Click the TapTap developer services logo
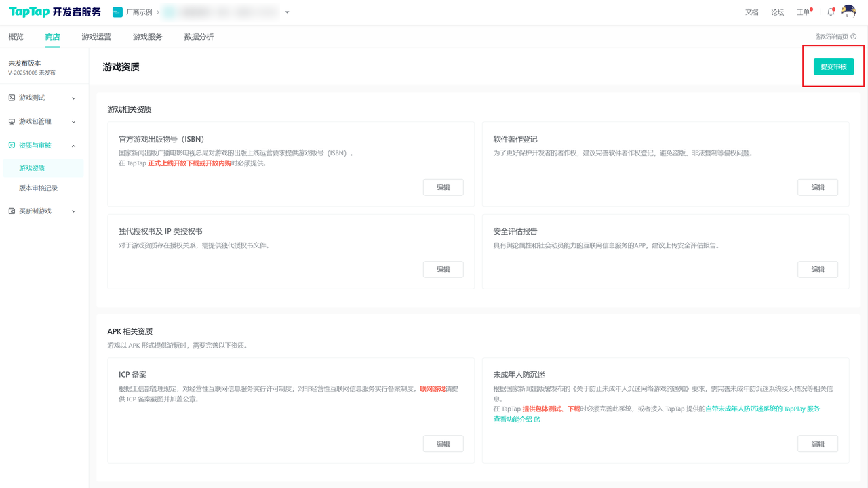Viewport: 868px width, 488px height. (x=55, y=12)
